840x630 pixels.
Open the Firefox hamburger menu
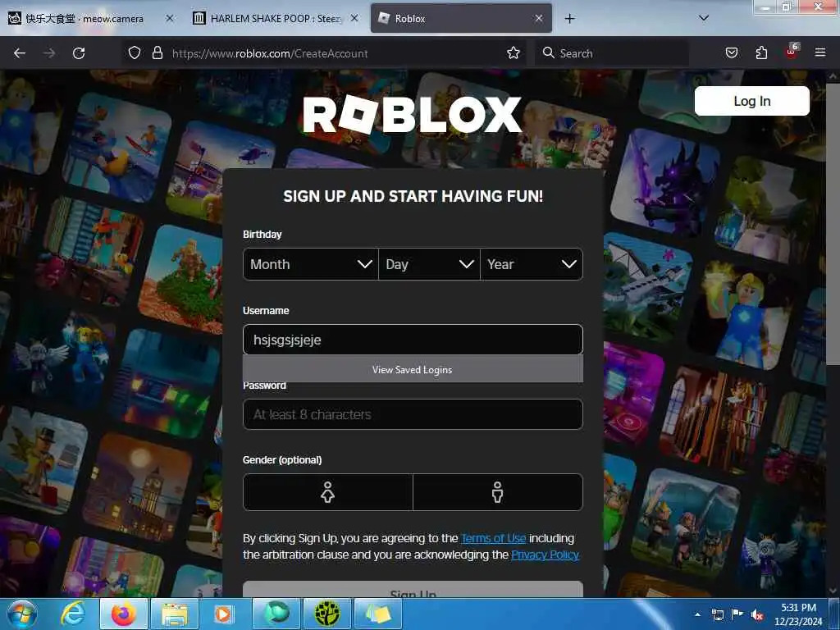[x=820, y=53]
